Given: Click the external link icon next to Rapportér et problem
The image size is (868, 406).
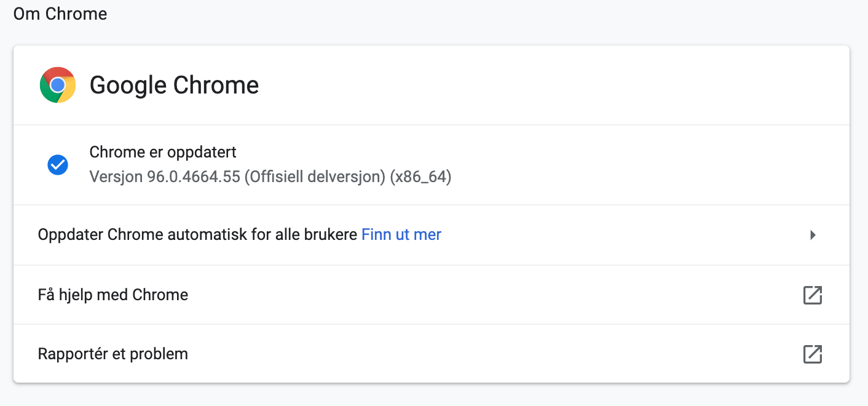Looking at the screenshot, I should [x=813, y=354].
